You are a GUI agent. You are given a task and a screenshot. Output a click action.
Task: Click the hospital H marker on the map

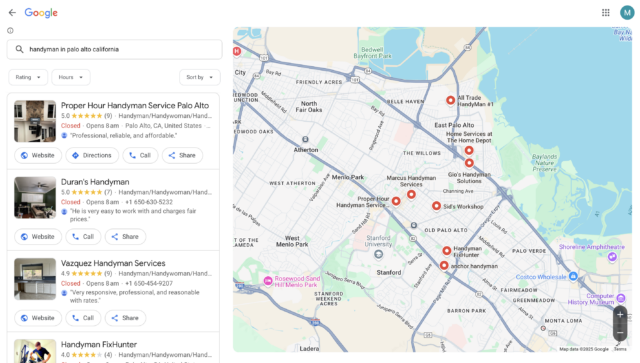(236, 51)
